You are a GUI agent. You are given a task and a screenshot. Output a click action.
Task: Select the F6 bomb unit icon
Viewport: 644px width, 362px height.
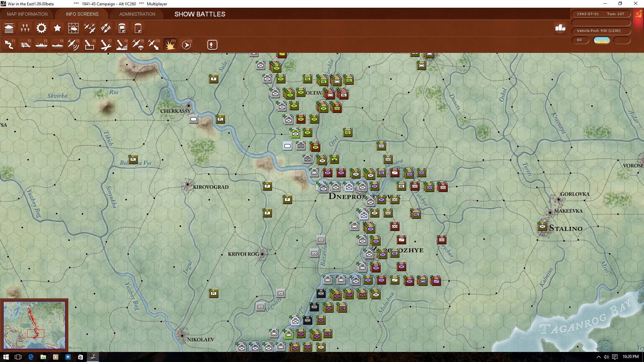[x=90, y=45]
